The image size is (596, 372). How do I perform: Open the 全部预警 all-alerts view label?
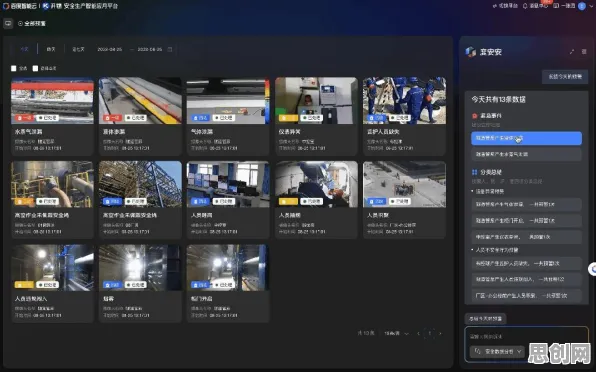[x=32, y=24]
